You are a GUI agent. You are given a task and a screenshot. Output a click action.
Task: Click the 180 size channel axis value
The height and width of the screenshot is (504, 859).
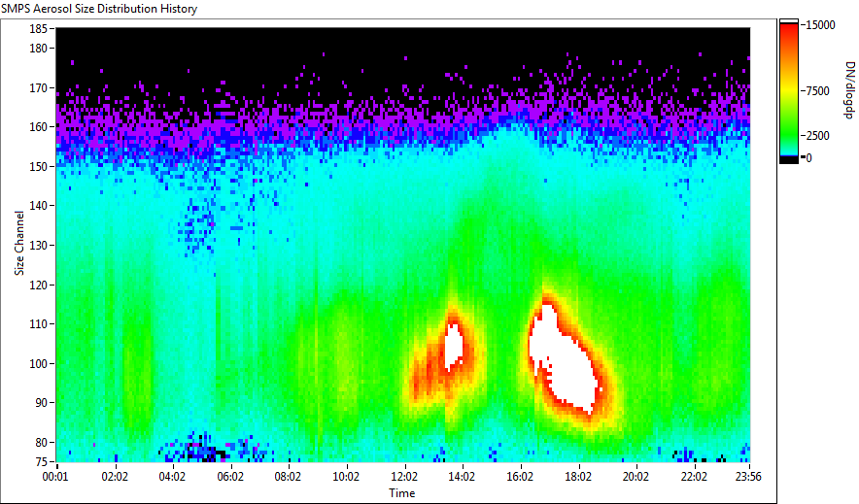(x=39, y=49)
